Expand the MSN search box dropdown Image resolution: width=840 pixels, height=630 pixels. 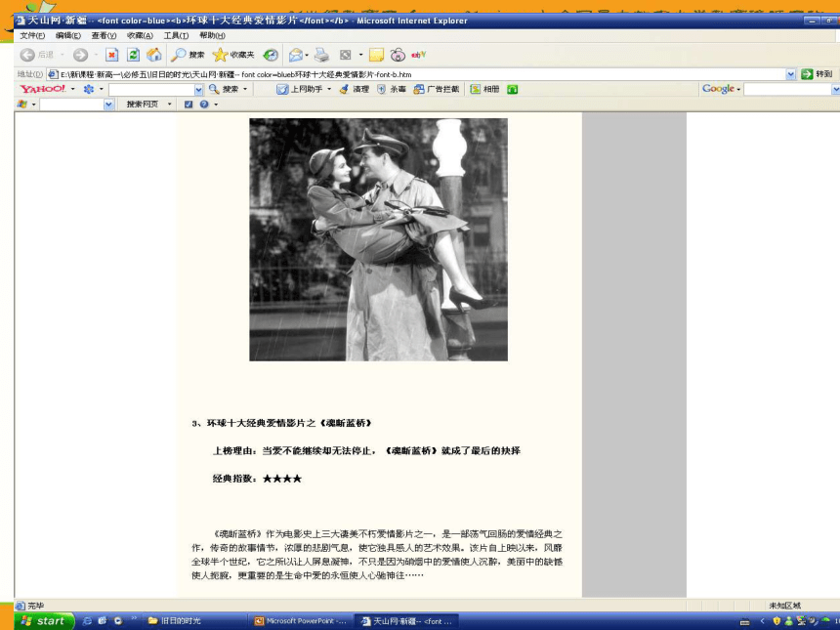(x=108, y=105)
